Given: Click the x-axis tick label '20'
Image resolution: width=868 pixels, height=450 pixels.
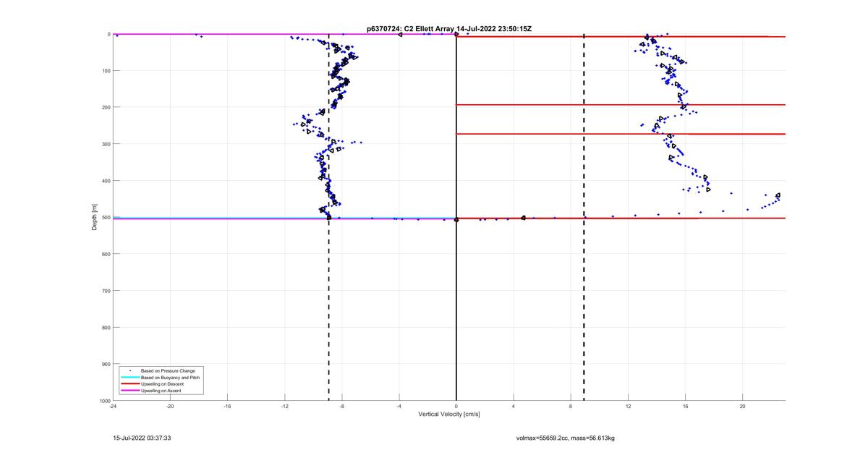Looking at the screenshot, I should point(742,406).
